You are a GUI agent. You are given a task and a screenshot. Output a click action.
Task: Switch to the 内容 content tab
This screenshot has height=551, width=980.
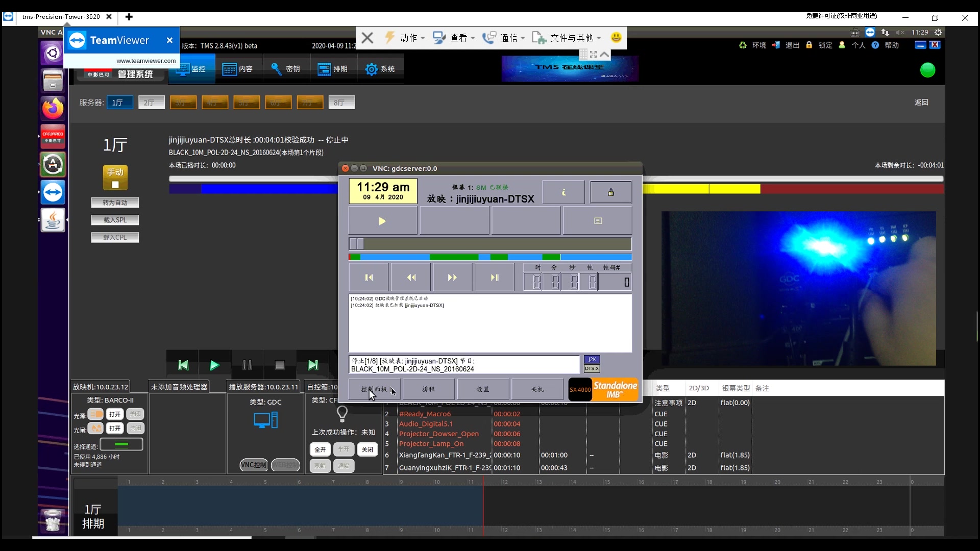[x=238, y=69]
